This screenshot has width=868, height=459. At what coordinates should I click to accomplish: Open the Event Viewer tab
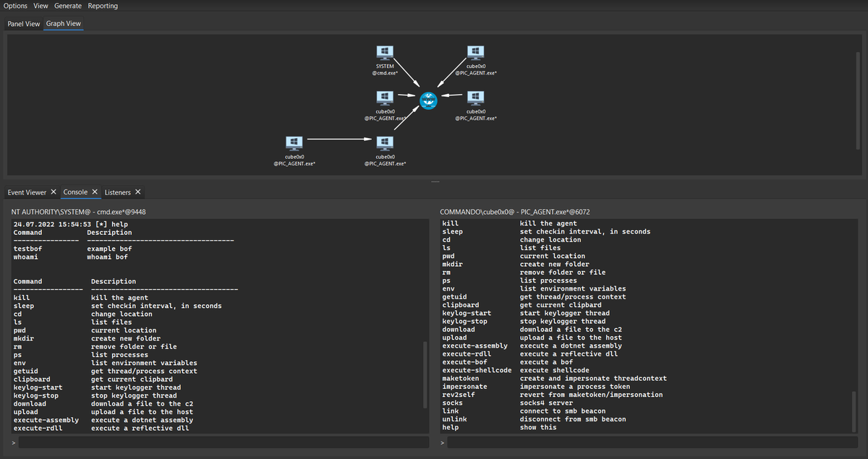coord(27,192)
